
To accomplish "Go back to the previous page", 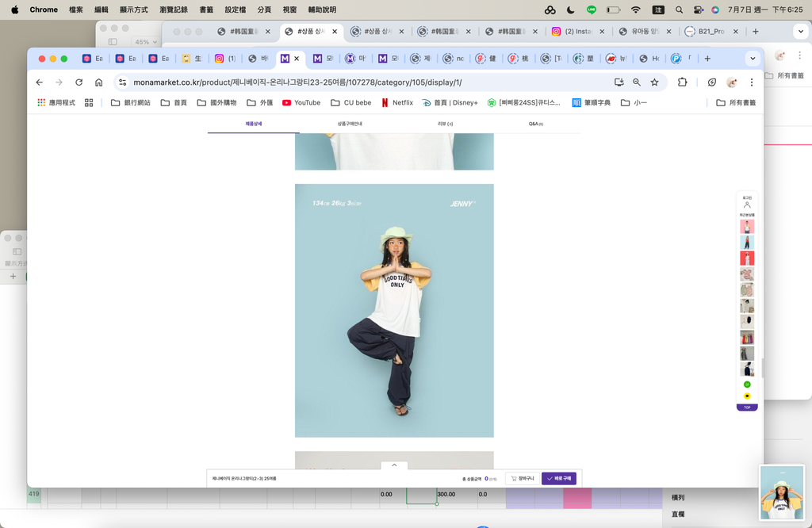I will click(40, 82).
